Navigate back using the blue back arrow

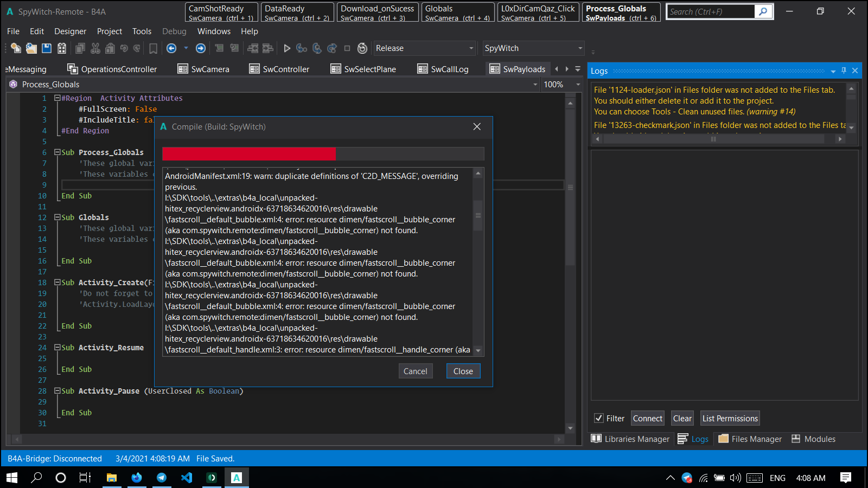click(x=171, y=48)
